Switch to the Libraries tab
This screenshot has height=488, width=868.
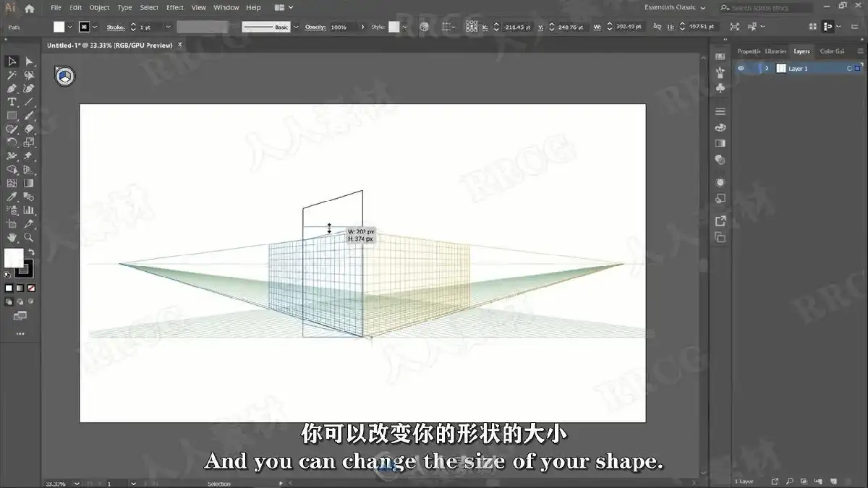tap(776, 51)
